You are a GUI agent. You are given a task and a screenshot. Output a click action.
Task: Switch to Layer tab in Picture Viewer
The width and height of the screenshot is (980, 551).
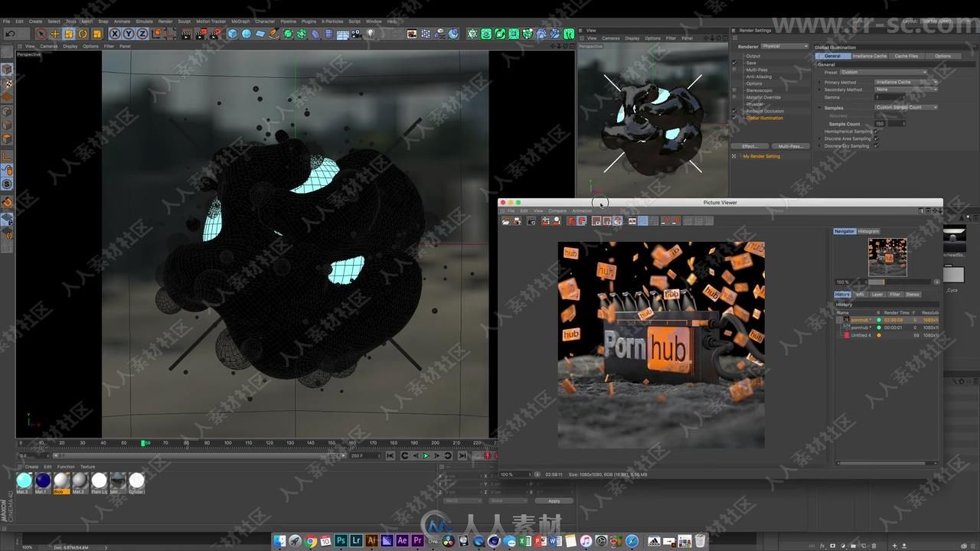pos(877,294)
